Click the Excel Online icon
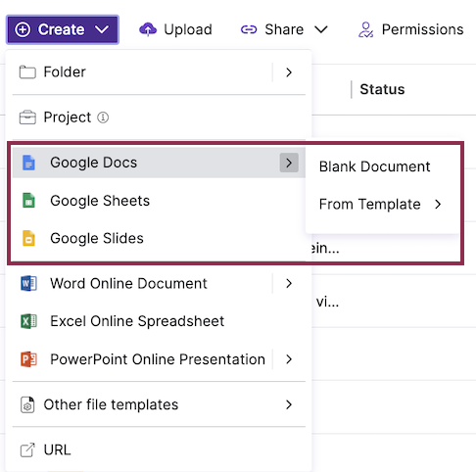This screenshot has height=472, width=476. (x=28, y=321)
